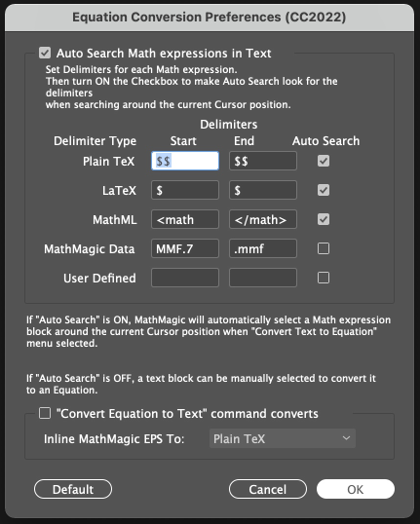Open the Inline MathMagic EPS To dropdown
Screen dimensions: 420x524
pyautogui.click(x=283, y=438)
